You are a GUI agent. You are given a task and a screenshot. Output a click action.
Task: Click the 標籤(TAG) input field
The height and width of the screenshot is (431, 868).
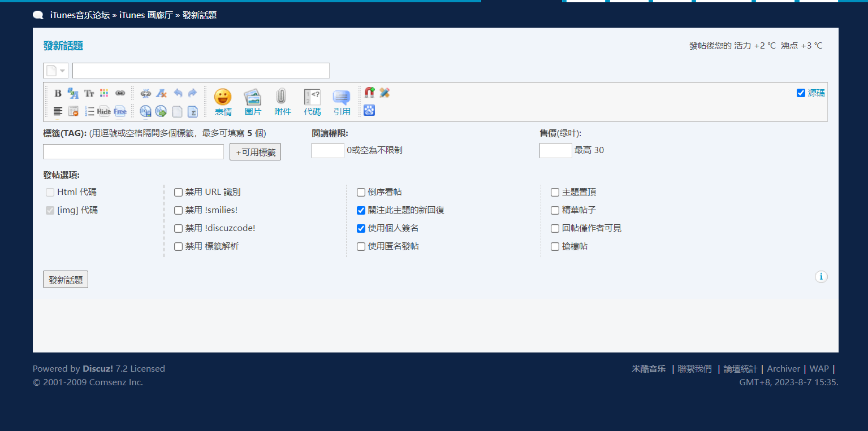[133, 152]
